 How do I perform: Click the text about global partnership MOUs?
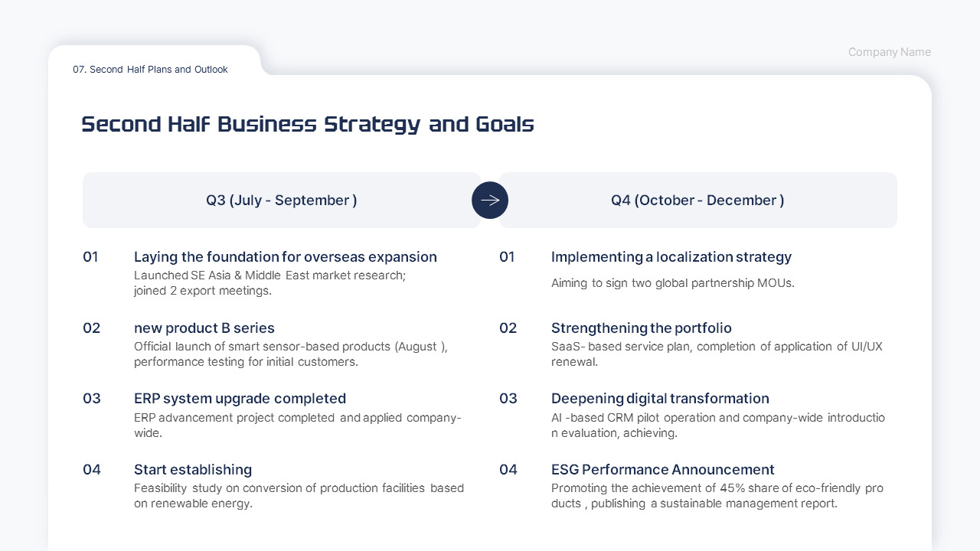coord(672,283)
